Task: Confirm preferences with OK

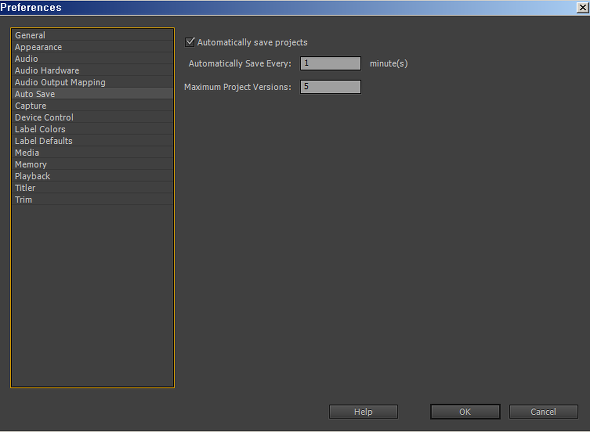Action: (465, 412)
